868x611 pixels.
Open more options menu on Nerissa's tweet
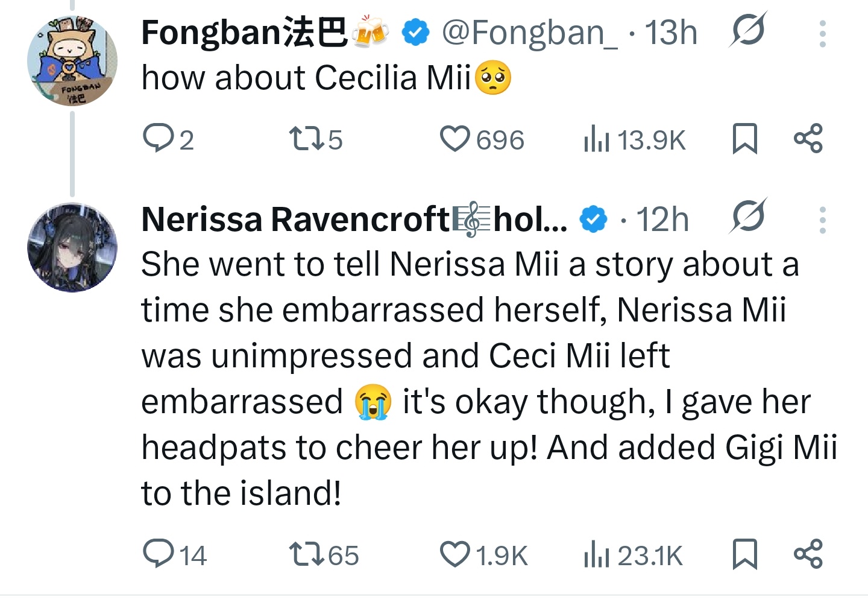pyautogui.click(x=822, y=220)
